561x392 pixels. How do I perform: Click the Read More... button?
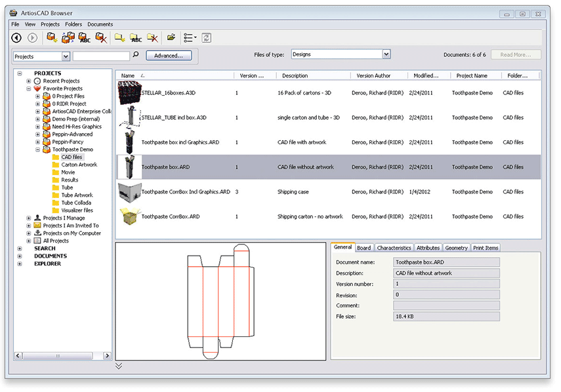(x=516, y=54)
